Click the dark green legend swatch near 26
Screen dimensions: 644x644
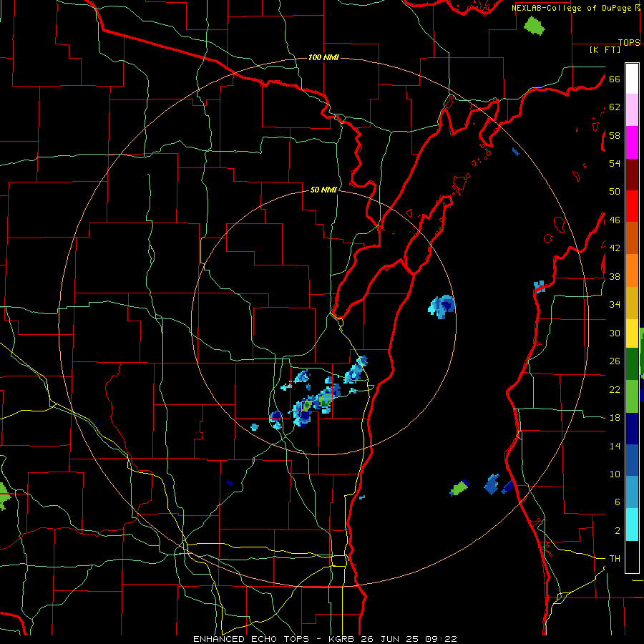pyautogui.click(x=632, y=364)
